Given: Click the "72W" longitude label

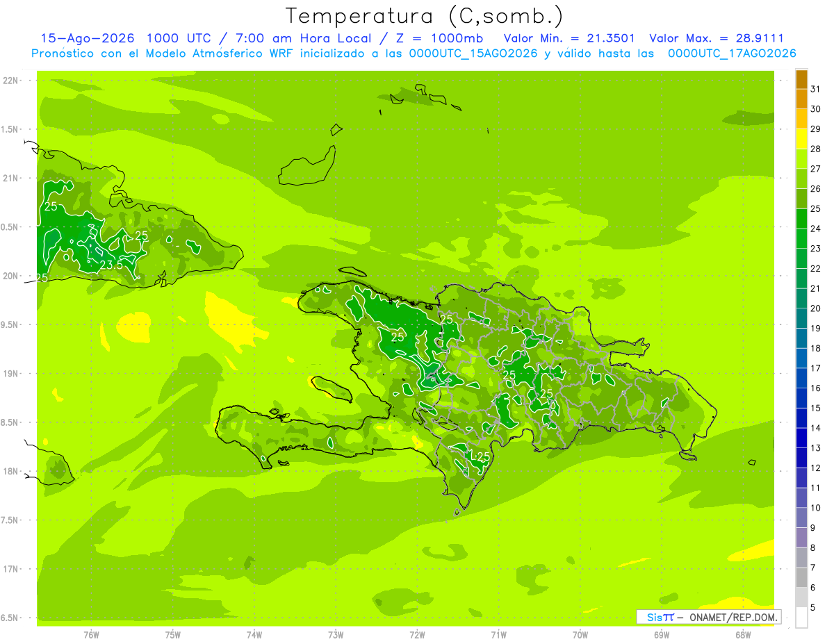Looking at the screenshot, I should tap(417, 635).
